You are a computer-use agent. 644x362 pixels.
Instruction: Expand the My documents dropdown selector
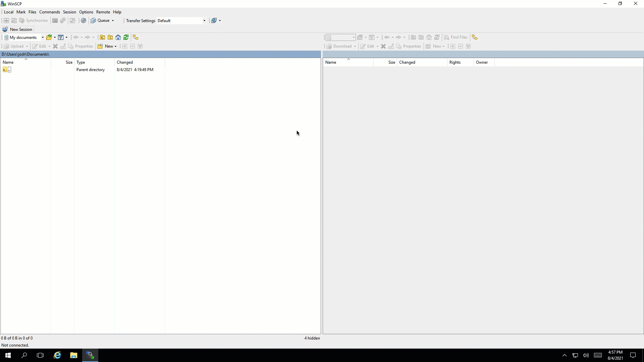pyautogui.click(x=43, y=37)
